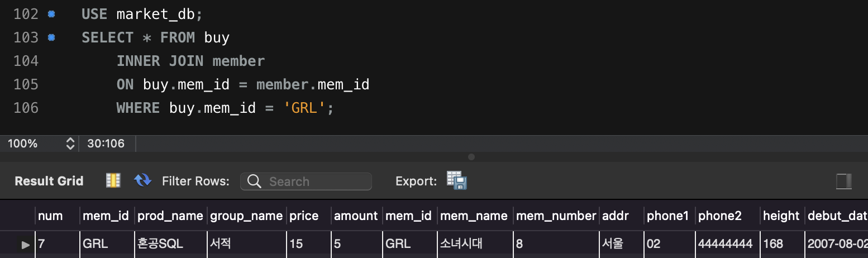Viewport: 868px width, 258px height.
Task: Click the addr column header
Action: click(622, 216)
